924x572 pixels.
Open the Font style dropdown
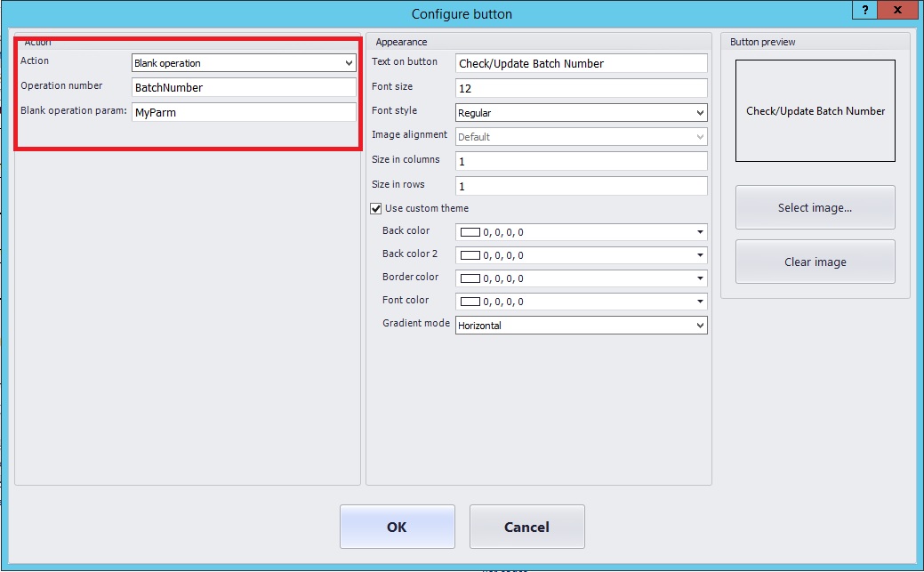[x=701, y=113]
